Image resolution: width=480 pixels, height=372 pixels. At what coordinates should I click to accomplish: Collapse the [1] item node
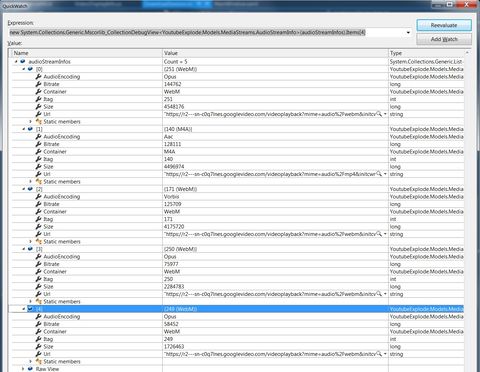pyautogui.click(x=23, y=129)
